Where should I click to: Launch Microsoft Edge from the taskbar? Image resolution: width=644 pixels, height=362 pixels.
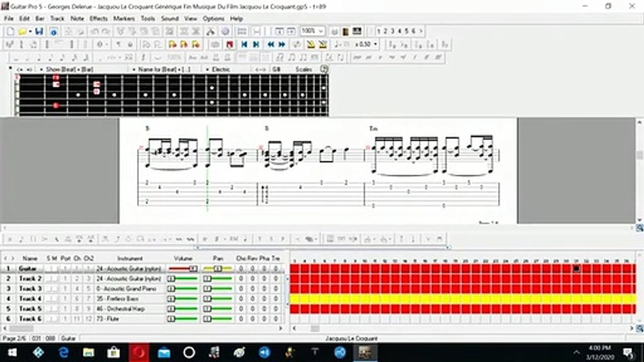[x=63, y=352]
